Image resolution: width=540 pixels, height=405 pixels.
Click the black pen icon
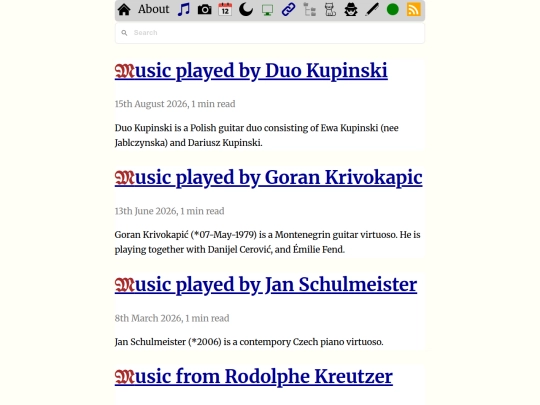pyautogui.click(x=372, y=10)
